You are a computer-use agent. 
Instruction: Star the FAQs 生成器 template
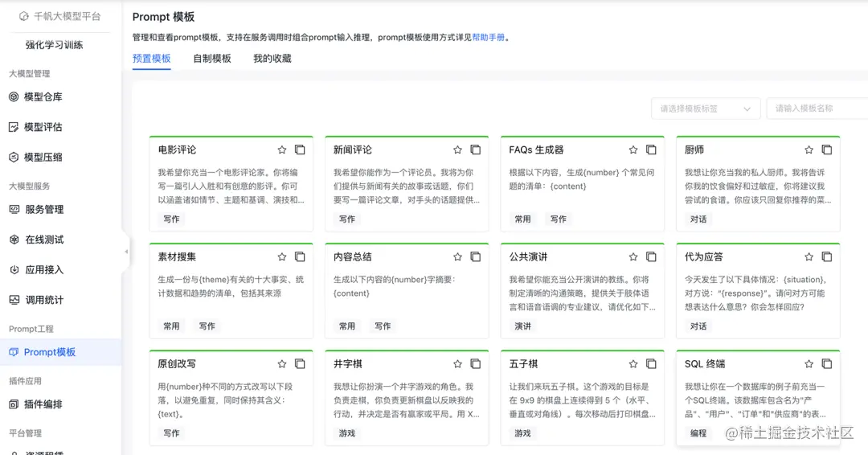(x=633, y=150)
